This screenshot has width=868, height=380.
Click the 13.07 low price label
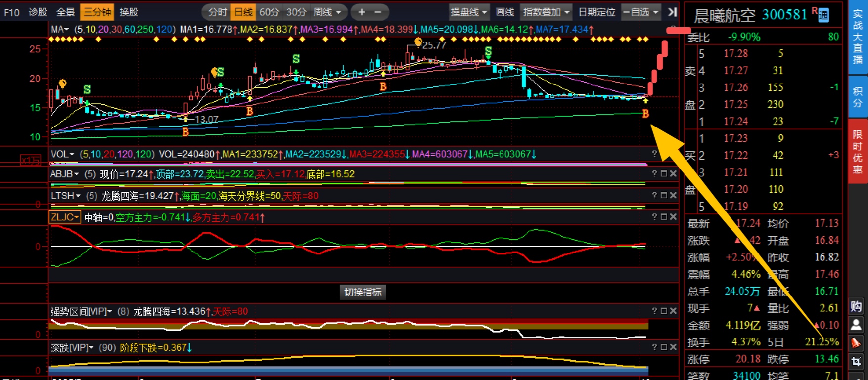(207, 119)
